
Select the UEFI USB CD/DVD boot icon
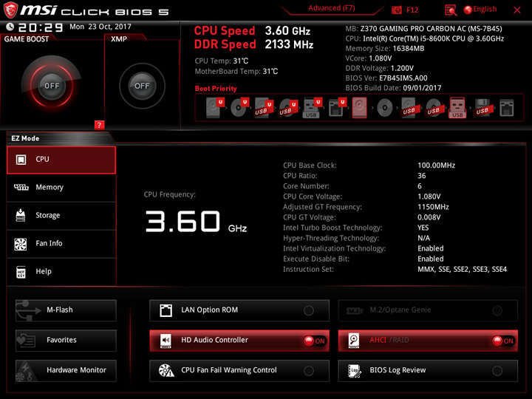tap(288, 108)
